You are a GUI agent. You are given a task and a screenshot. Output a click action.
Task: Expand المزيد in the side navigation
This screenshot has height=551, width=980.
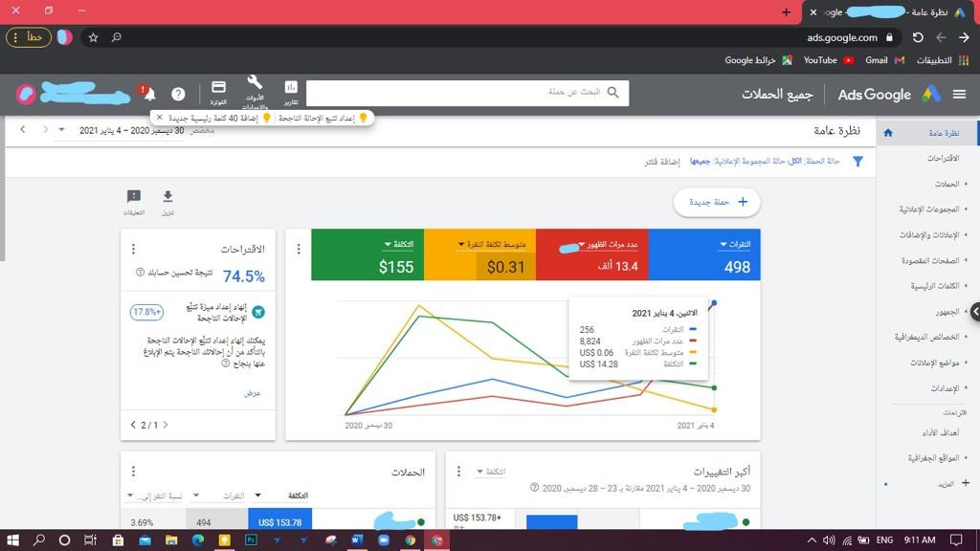tap(952, 483)
